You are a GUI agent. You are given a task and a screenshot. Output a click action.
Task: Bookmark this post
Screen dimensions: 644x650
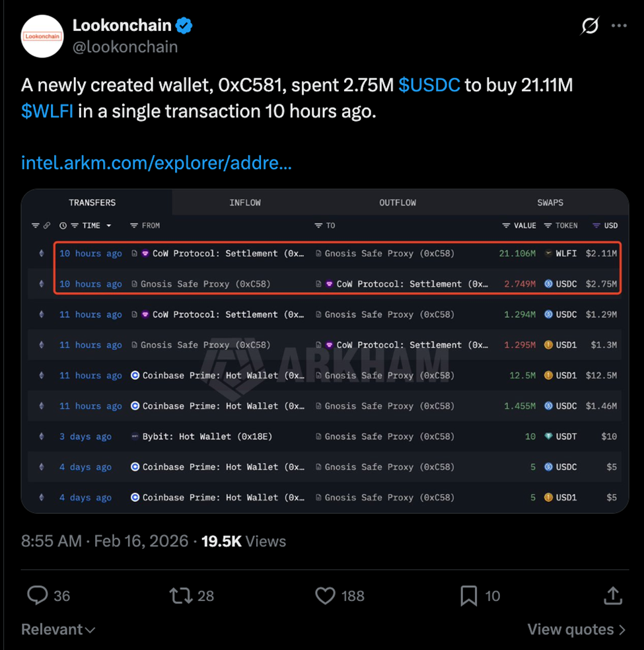(x=468, y=596)
